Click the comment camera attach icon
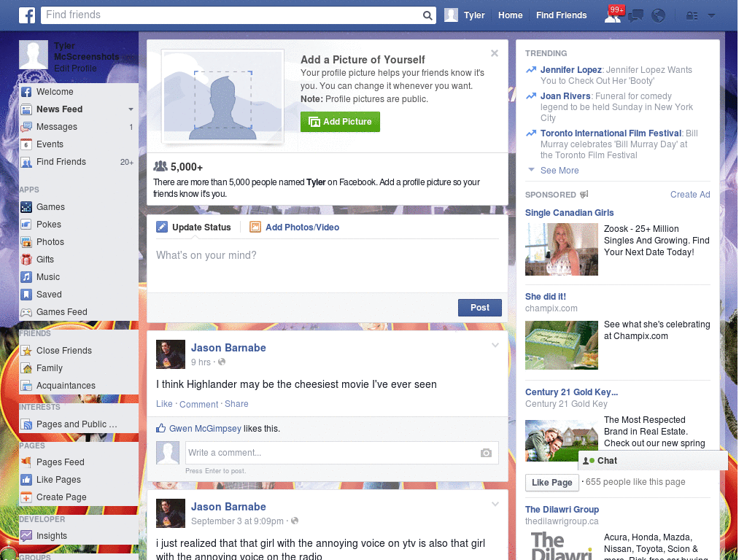 (485, 453)
